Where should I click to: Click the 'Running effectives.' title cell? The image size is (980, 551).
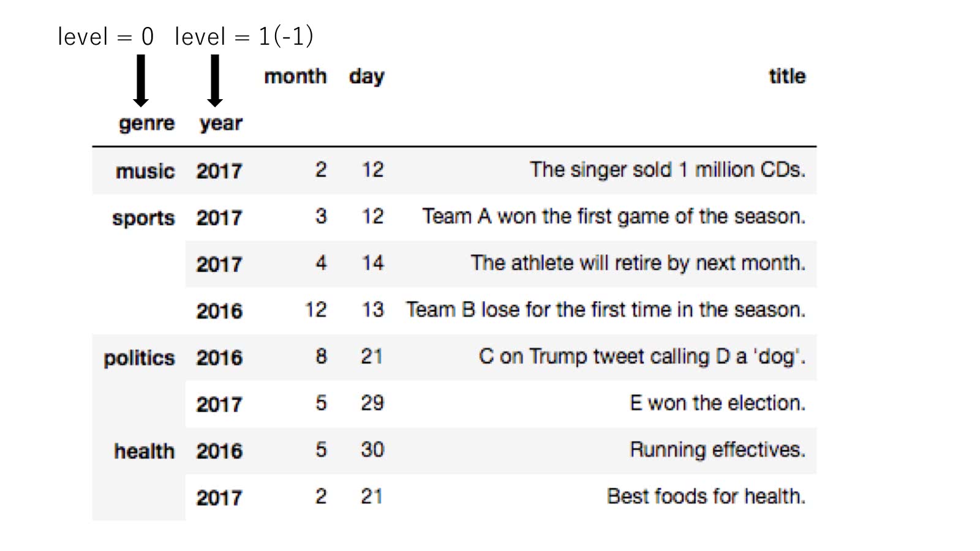click(x=717, y=450)
